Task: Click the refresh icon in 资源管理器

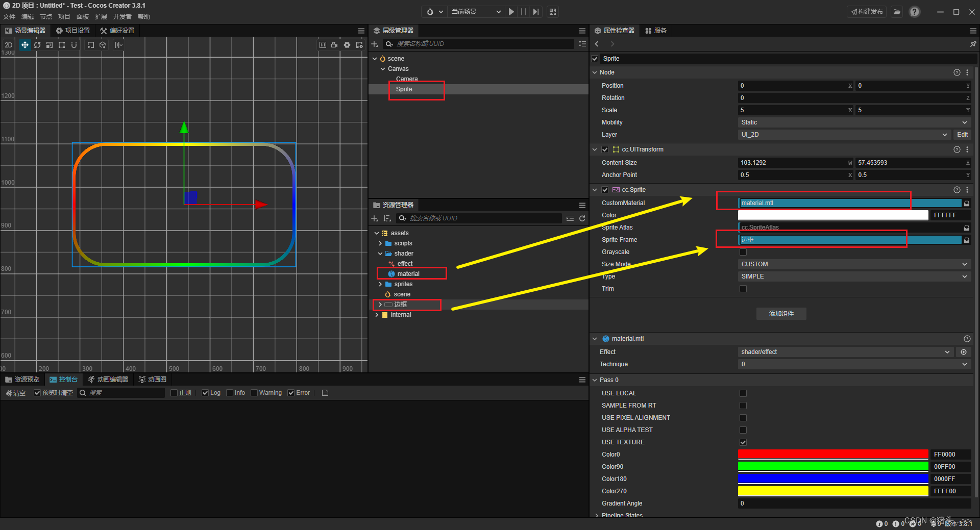Action: click(x=582, y=218)
